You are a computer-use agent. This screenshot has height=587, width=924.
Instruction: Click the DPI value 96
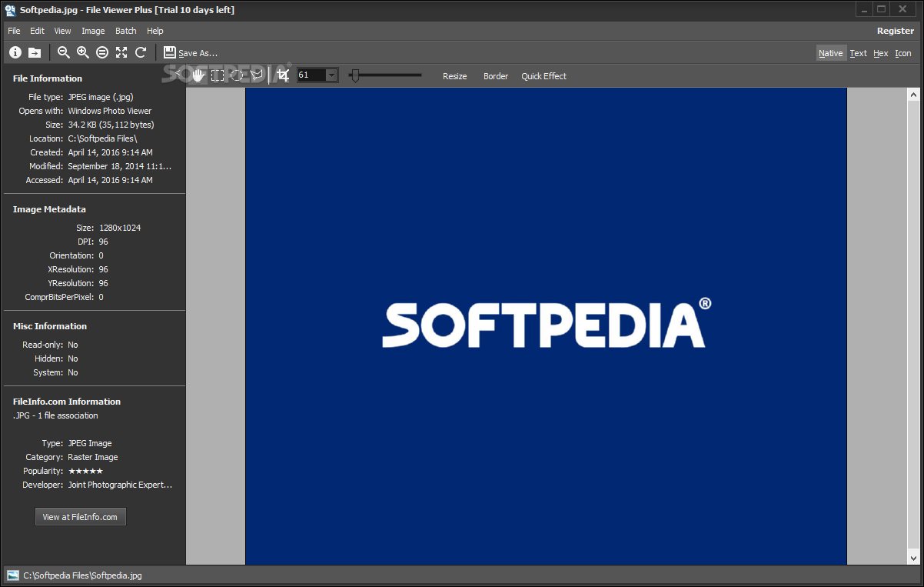click(x=104, y=242)
